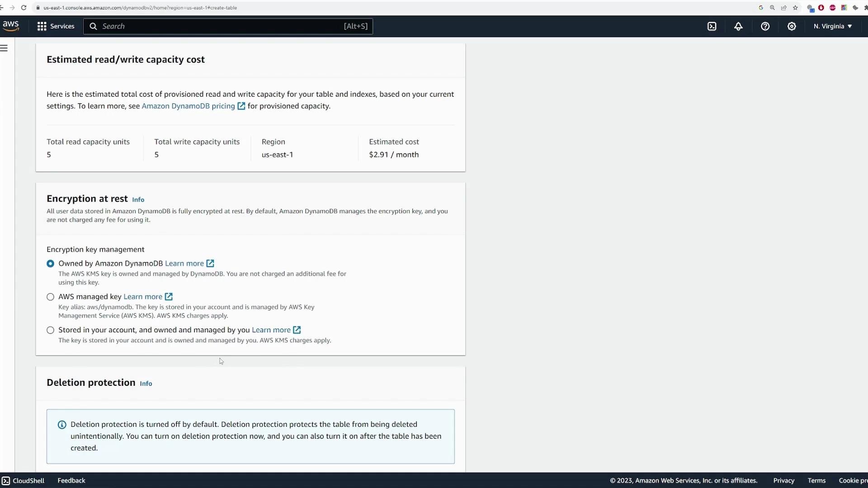Open the Privacy footer link
The width and height of the screenshot is (868, 488).
pyautogui.click(x=783, y=480)
